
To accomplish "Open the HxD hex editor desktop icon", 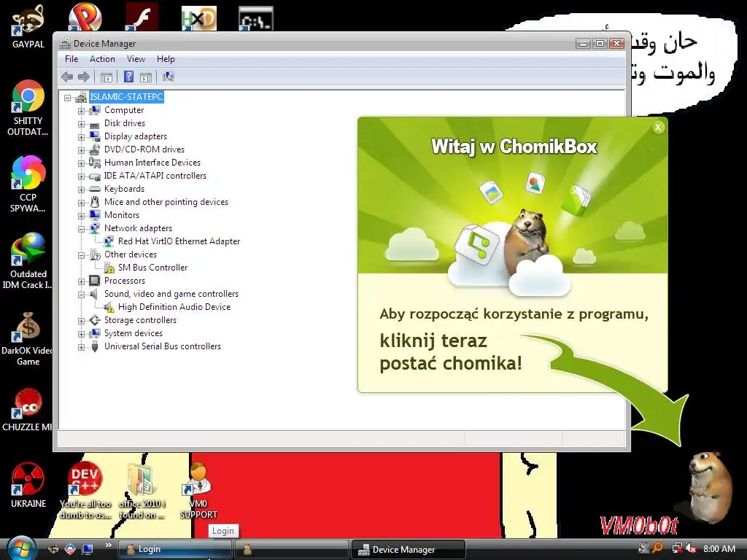I will coord(199,17).
